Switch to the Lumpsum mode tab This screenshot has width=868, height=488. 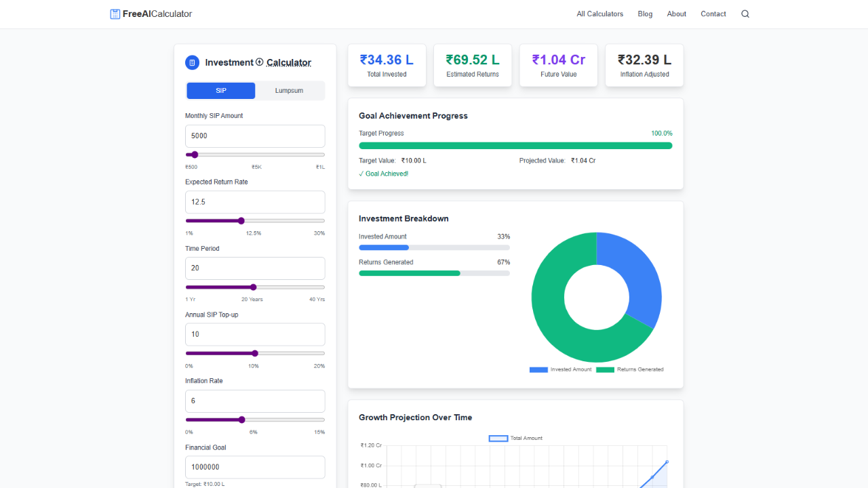pyautogui.click(x=289, y=91)
